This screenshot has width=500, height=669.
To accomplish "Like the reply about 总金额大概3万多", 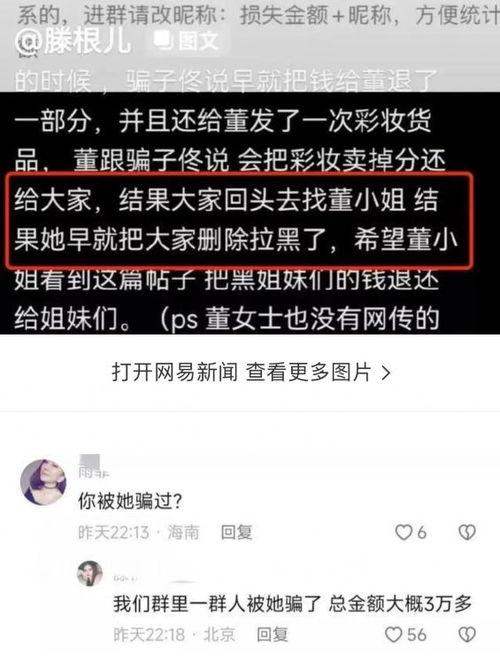I will point(393,634).
